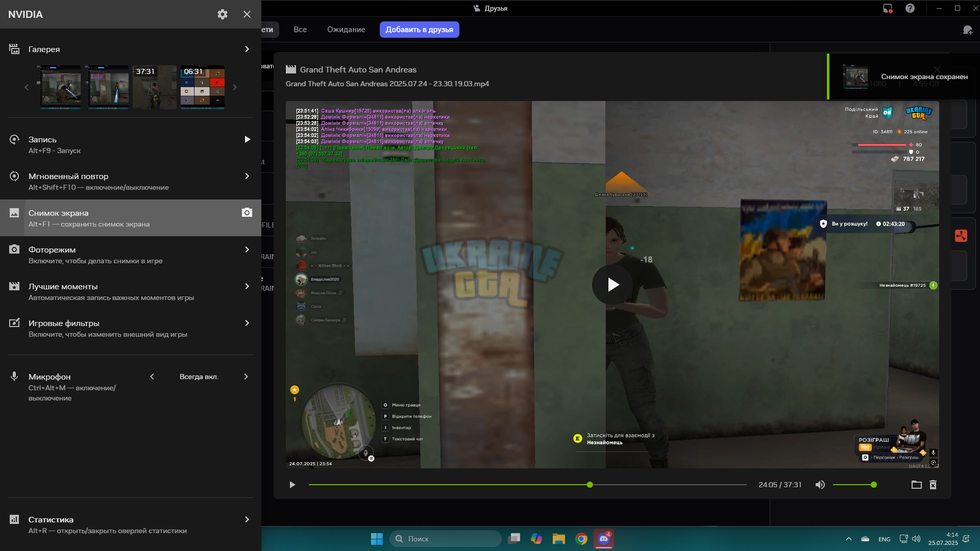Expand Мгновенный повтор options
980x551 pixels.
coord(247,176)
